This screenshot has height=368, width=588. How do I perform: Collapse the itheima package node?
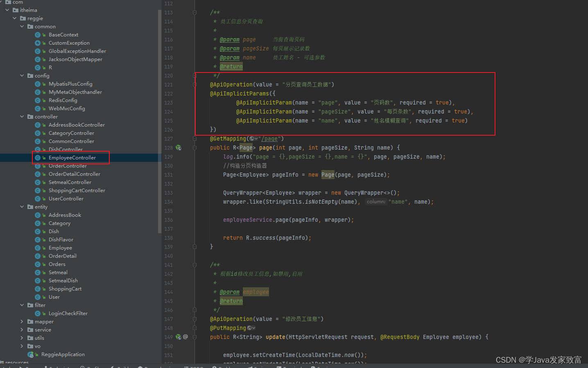(7, 10)
